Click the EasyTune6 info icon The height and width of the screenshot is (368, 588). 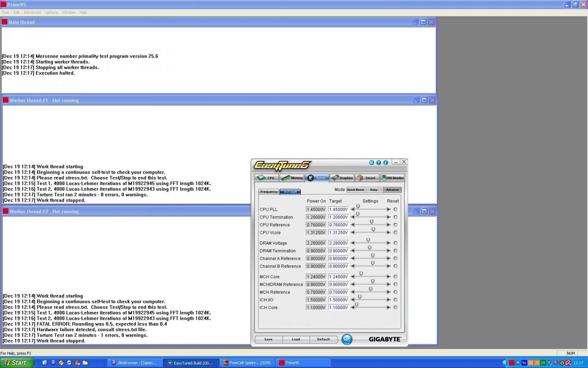click(386, 162)
